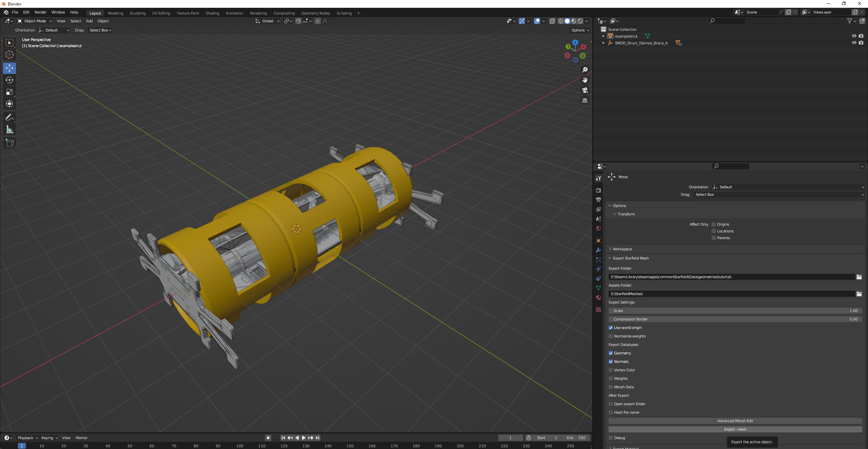Viewport: 868px width, 449px height.
Task: Hide examplestrut in viewport via eye icon
Action: tap(854, 36)
